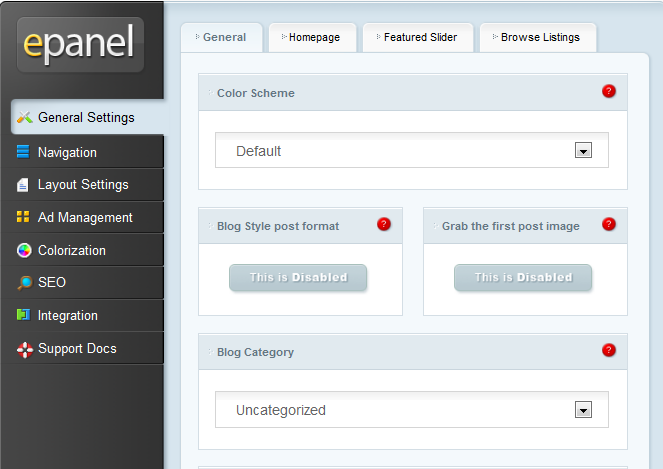This screenshot has height=469, width=663.
Task: Click the General Settings tools icon
Action: pos(25,117)
